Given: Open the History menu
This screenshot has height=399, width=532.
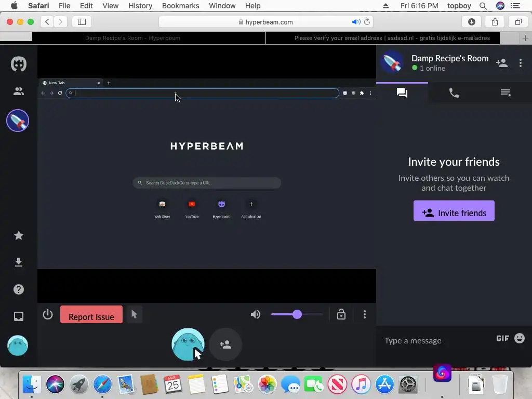Looking at the screenshot, I should coord(140,6).
